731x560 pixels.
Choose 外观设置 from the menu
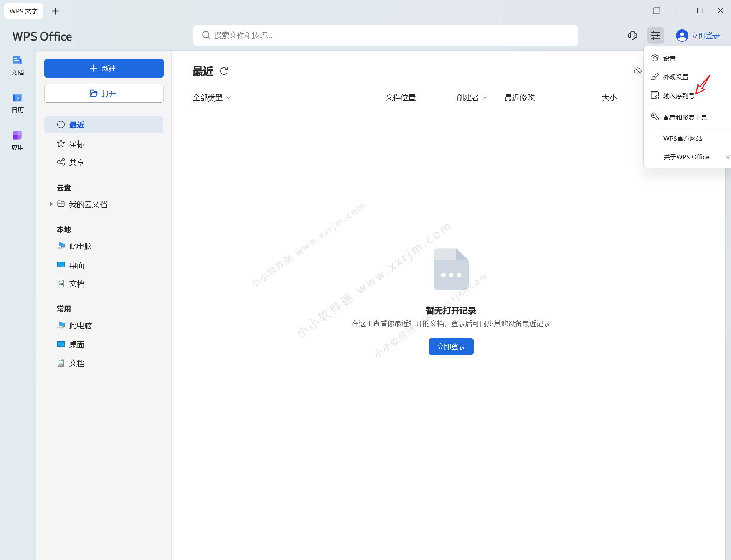688,77
